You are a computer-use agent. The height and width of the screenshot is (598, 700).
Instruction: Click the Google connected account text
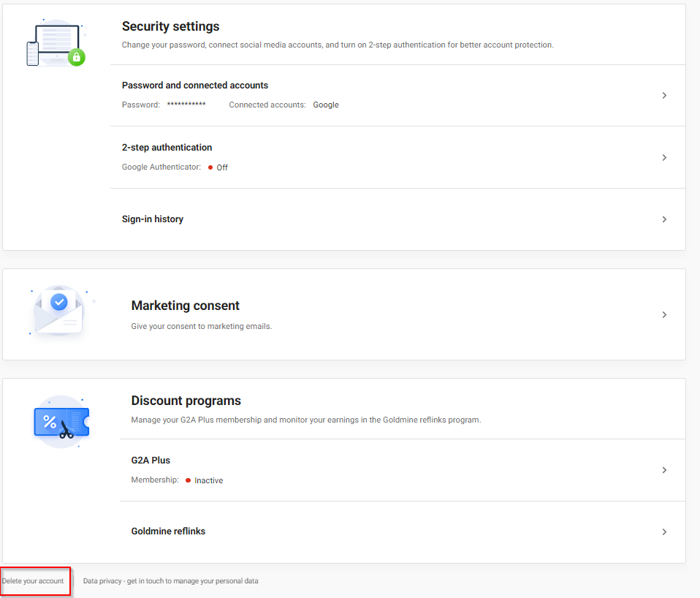326,105
